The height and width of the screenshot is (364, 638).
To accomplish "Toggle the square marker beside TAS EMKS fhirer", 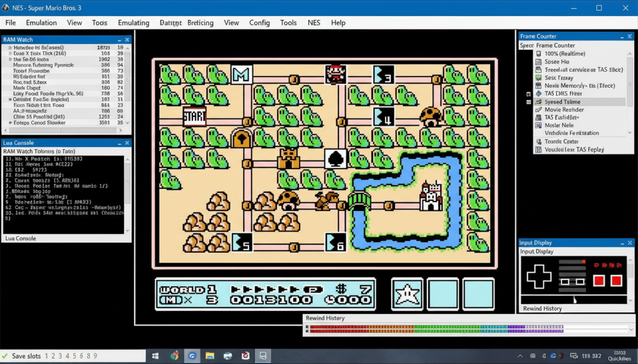I will (528, 94).
